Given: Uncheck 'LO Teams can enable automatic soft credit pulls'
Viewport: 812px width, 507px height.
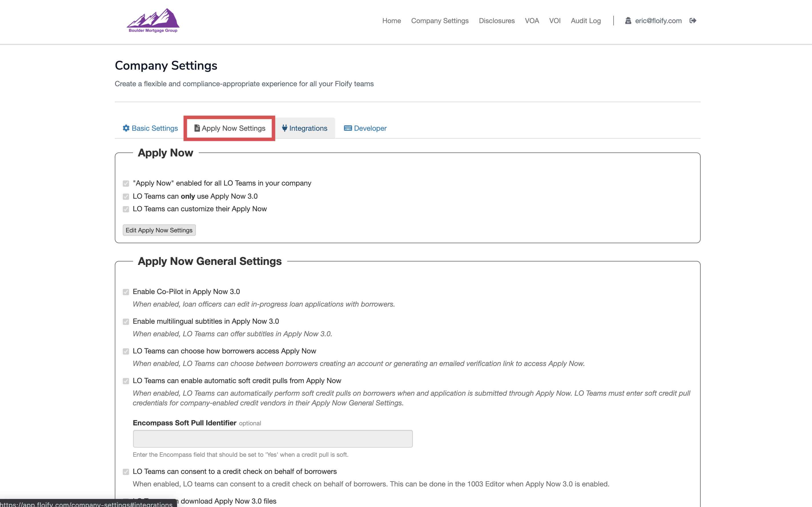Looking at the screenshot, I should click(126, 381).
